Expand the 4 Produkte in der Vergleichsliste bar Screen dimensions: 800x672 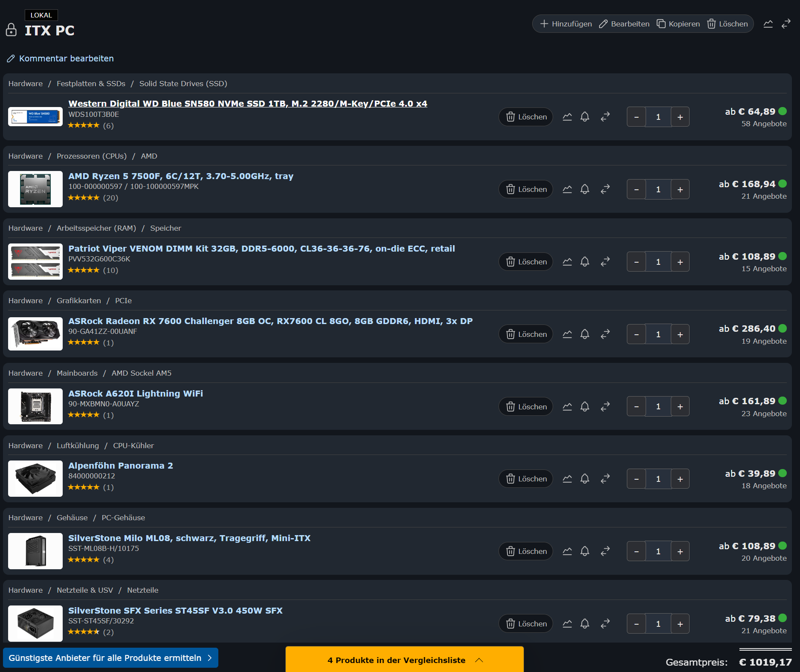(x=405, y=660)
